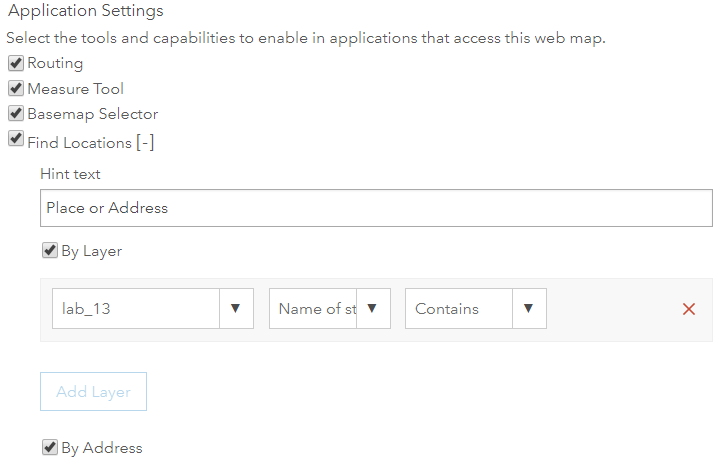Open the lab_13 layer combo box

click(135, 309)
